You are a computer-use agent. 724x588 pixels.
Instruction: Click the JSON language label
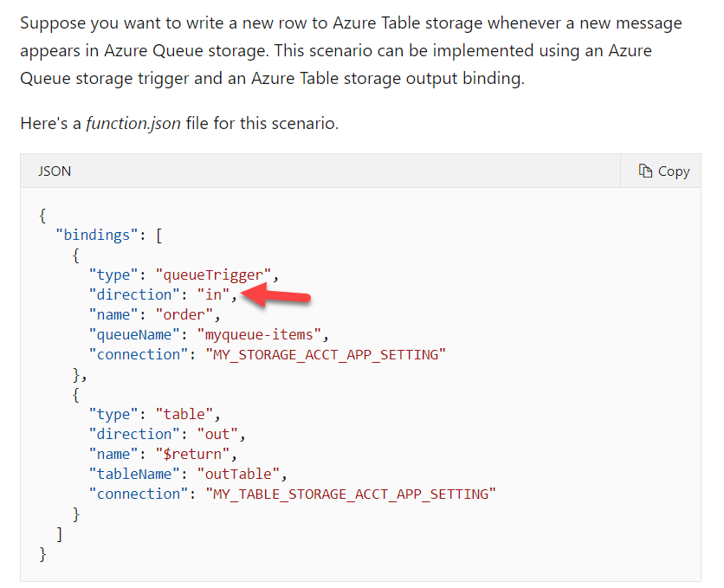click(x=55, y=171)
